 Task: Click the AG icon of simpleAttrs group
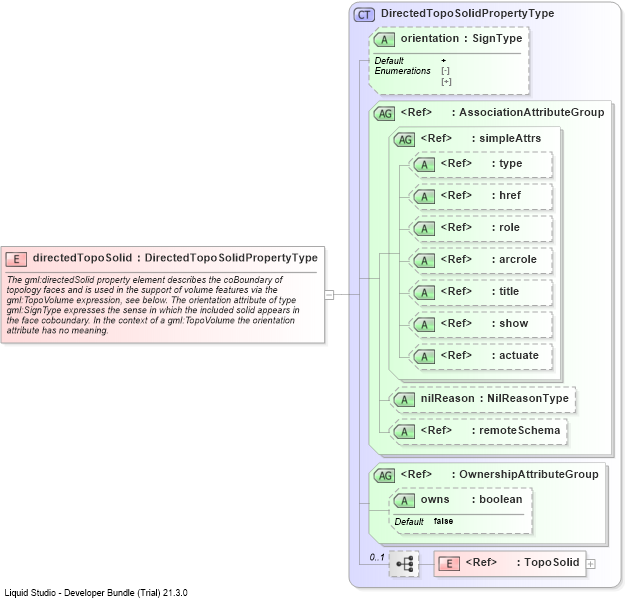click(x=404, y=140)
